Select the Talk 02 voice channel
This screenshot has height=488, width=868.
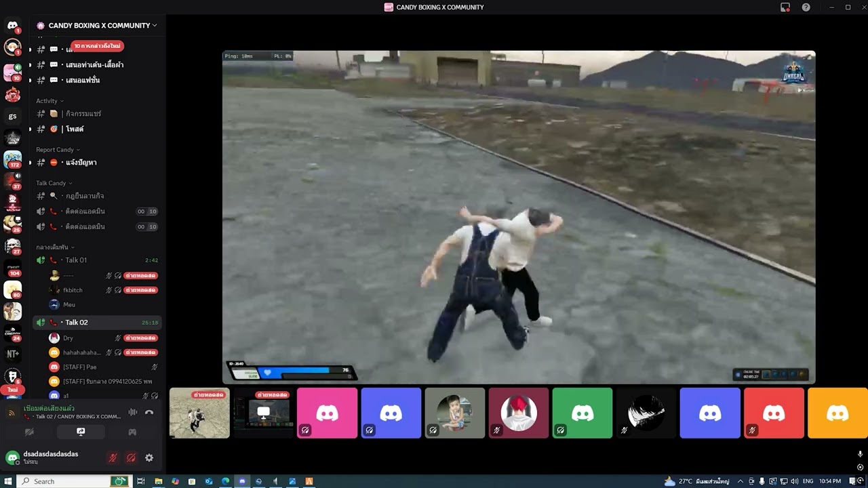click(97, 323)
